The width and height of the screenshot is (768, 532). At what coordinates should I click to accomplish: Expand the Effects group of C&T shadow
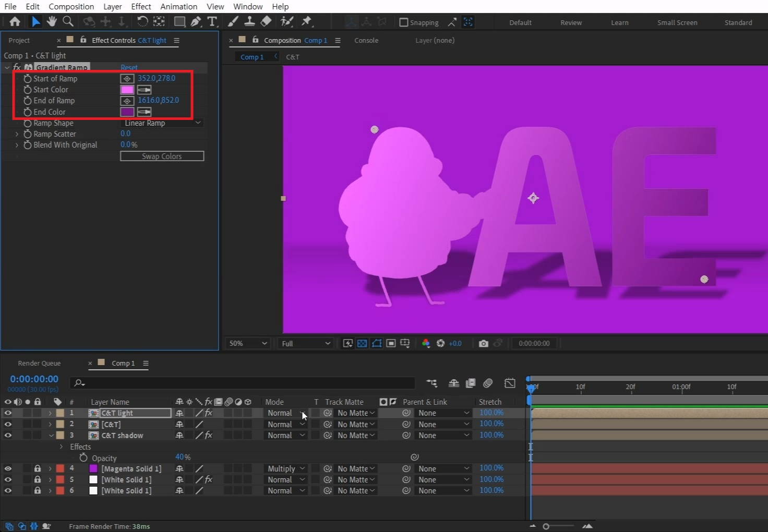[x=61, y=447]
